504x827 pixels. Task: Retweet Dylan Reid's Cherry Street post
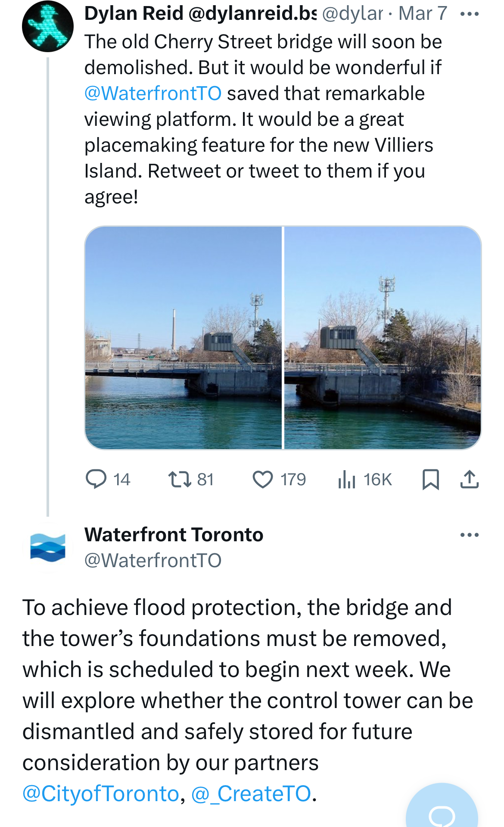pyautogui.click(x=180, y=479)
